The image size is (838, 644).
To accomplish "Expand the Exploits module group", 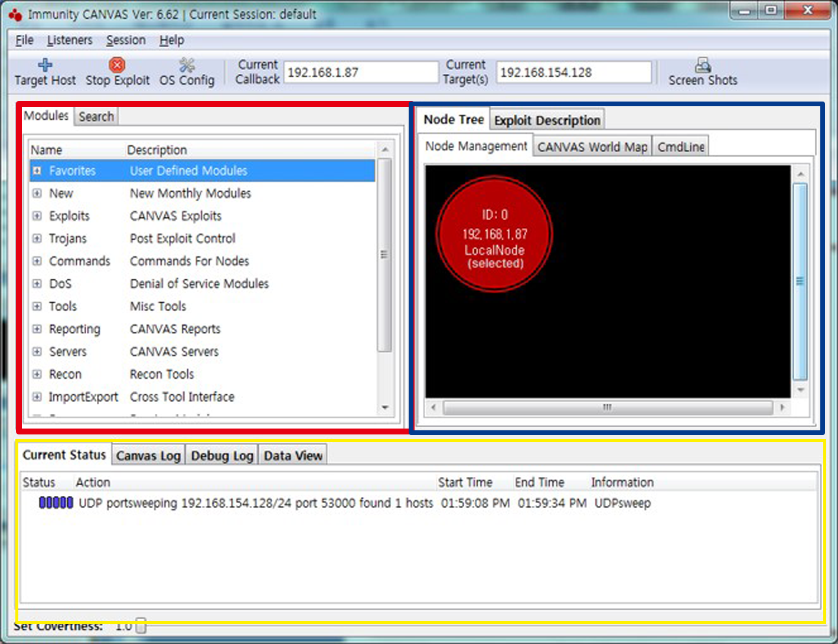I will [x=37, y=216].
